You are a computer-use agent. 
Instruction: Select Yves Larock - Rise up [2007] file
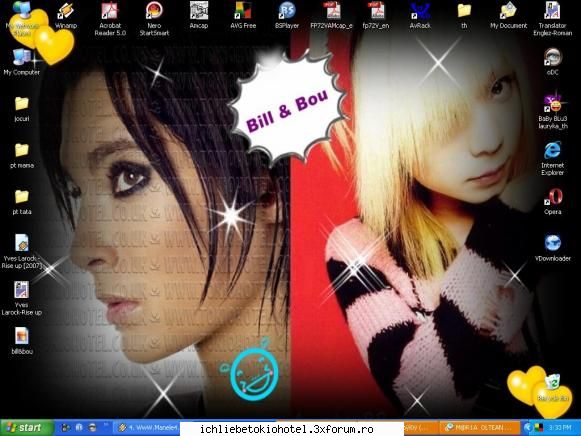(21, 251)
